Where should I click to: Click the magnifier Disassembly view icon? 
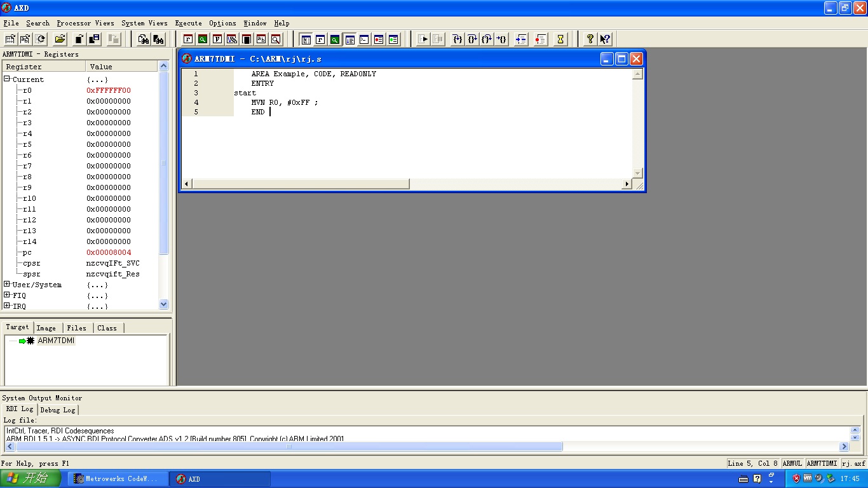(x=275, y=39)
